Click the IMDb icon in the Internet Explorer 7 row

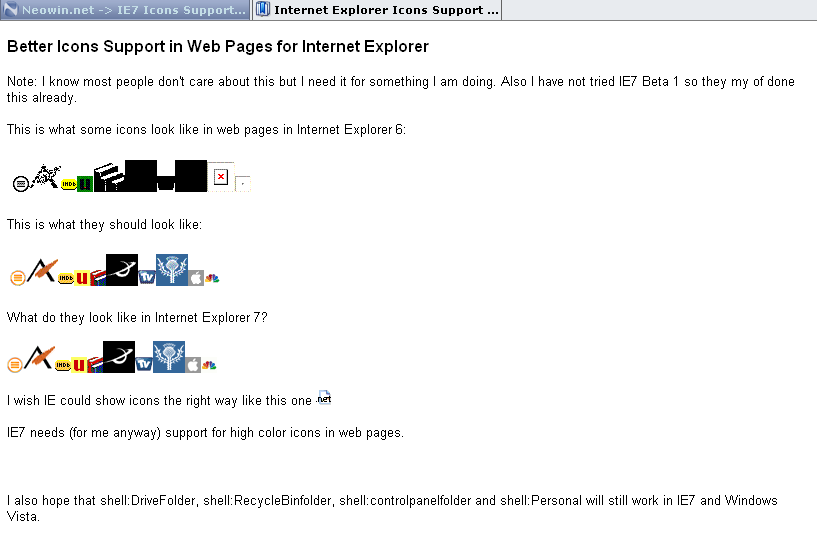pyautogui.click(x=63, y=365)
